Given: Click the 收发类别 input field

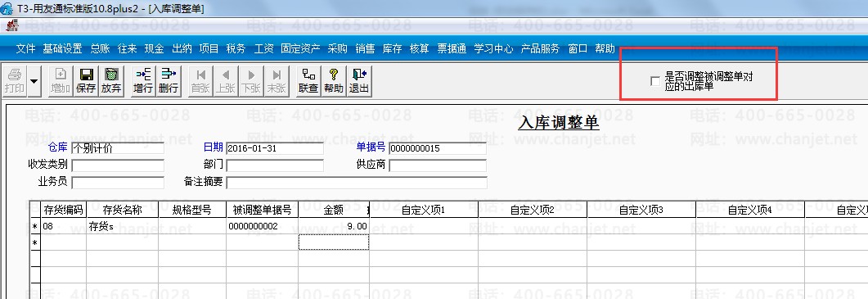Looking at the screenshot, I should pyautogui.click(x=118, y=165).
